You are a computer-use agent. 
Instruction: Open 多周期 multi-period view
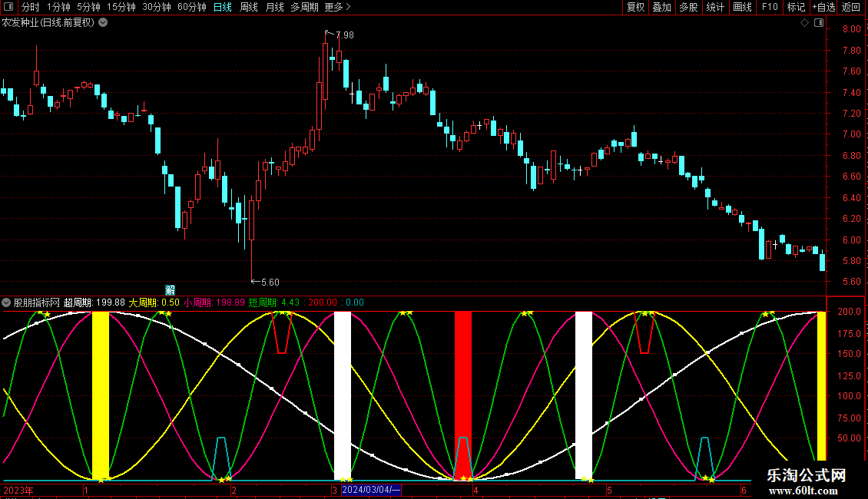pos(304,7)
